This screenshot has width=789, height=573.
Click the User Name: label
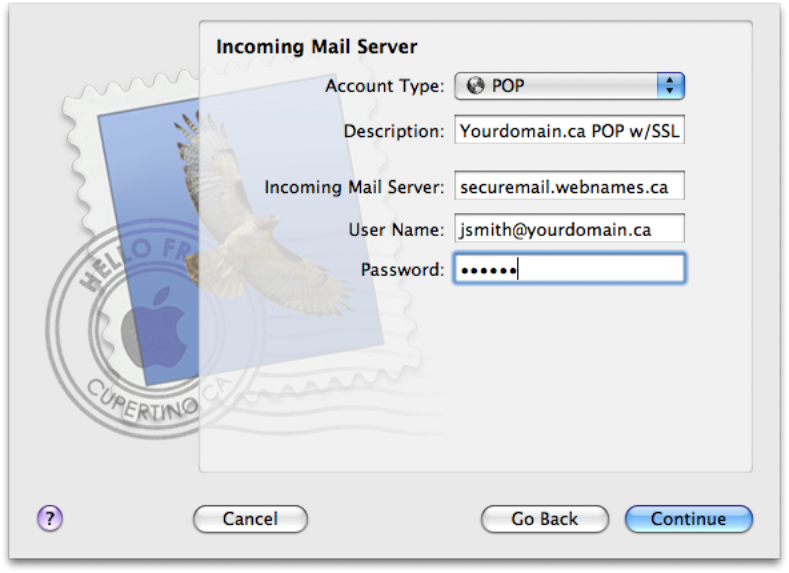click(x=397, y=230)
